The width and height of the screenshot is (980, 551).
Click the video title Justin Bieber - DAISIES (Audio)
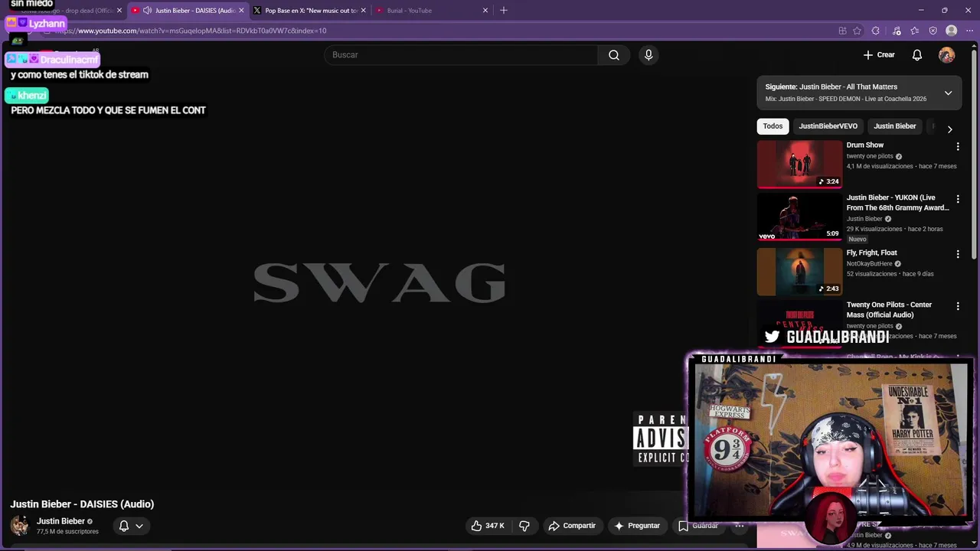pos(82,504)
